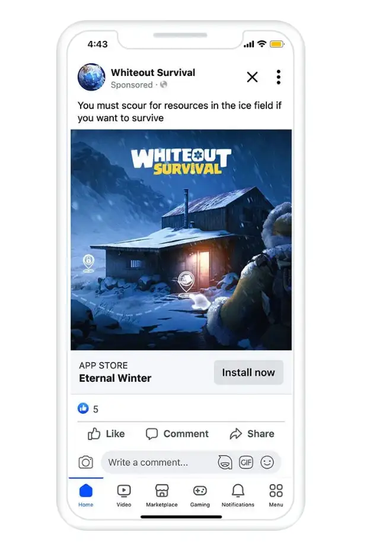Screen dimensions: 392x542
Task: Dismiss the sponsored ad with the X
Action: click(x=253, y=77)
